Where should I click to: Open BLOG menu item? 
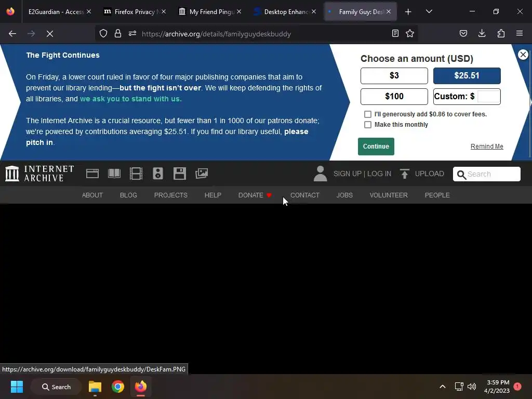pyautogui.click(x=128, y=195)
